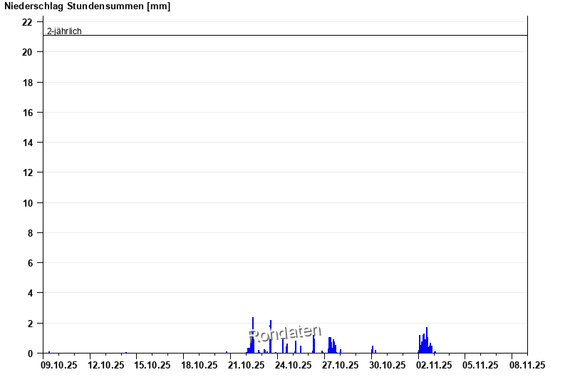Screen dimensions: 570x392
Task: Click the y-axis value 22
Action: [27, 22]
